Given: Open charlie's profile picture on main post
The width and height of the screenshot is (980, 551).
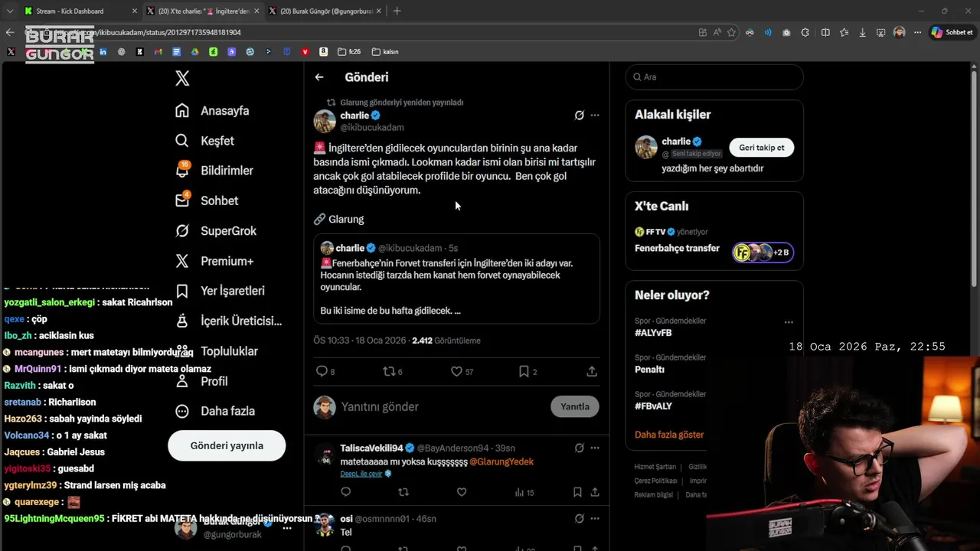Looking at the screenshot, I should (325, 121).
